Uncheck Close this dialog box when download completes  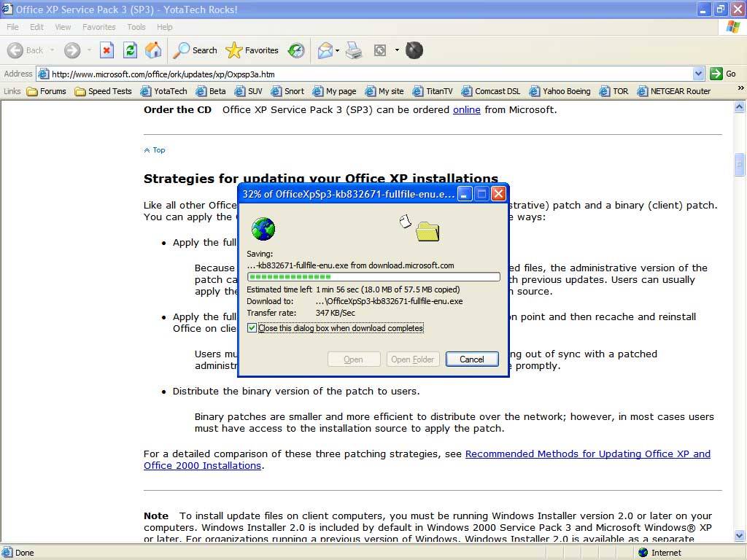pos(252,328)
